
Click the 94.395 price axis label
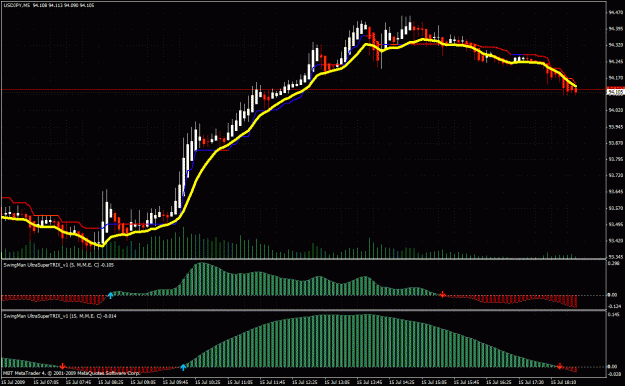(x=615, y=29)
